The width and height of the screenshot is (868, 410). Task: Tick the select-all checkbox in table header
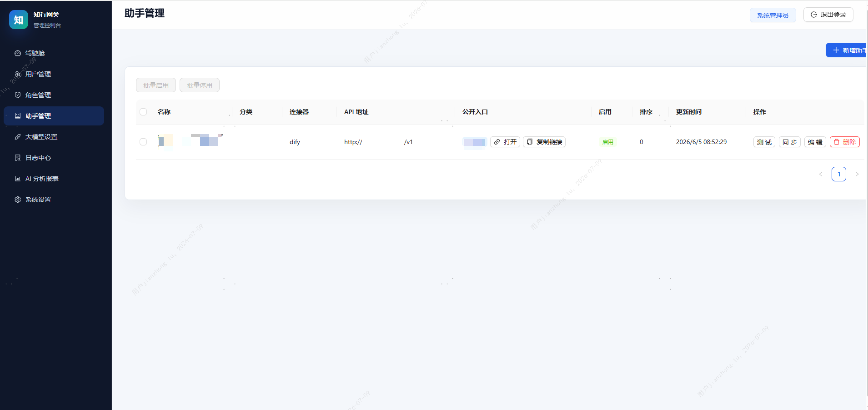pos(143,112)
